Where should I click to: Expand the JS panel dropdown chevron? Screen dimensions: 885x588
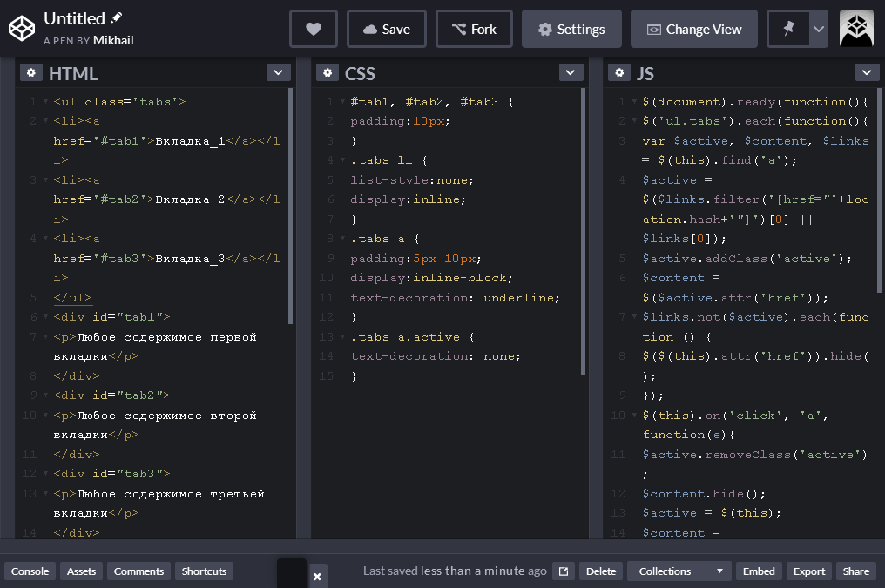coord(867,72)
